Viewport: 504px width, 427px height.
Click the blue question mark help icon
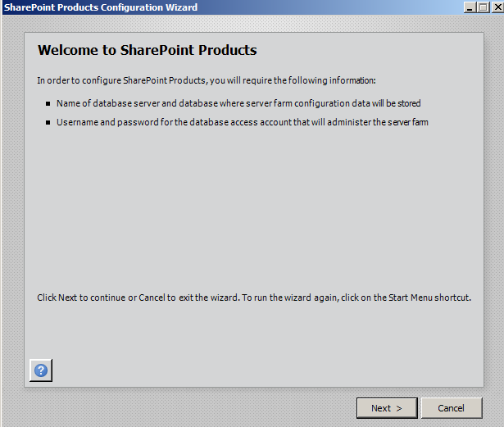pos(41,370)
